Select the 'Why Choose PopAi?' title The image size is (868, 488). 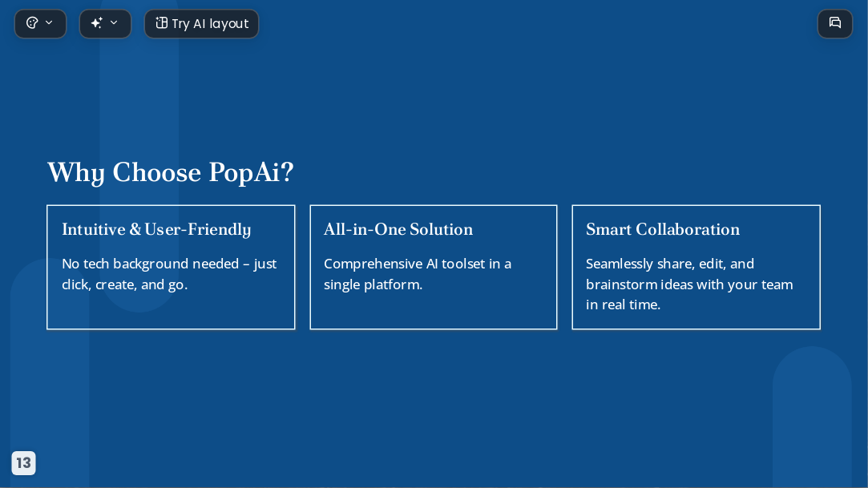click(171, 172)
